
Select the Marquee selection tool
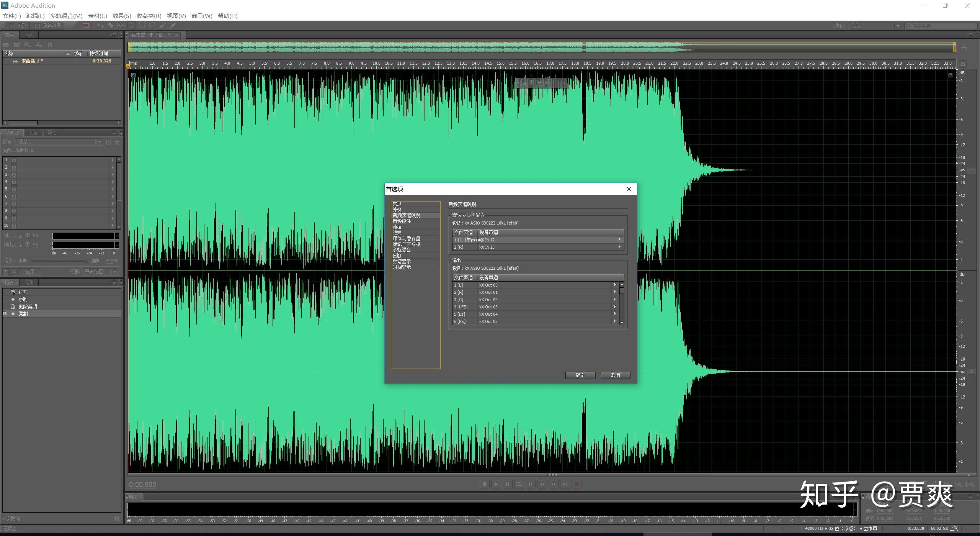tap(142, 25)
